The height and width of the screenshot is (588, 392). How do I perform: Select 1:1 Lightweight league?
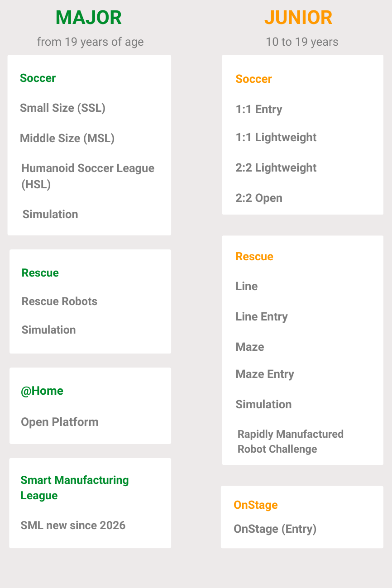point(276,138)
